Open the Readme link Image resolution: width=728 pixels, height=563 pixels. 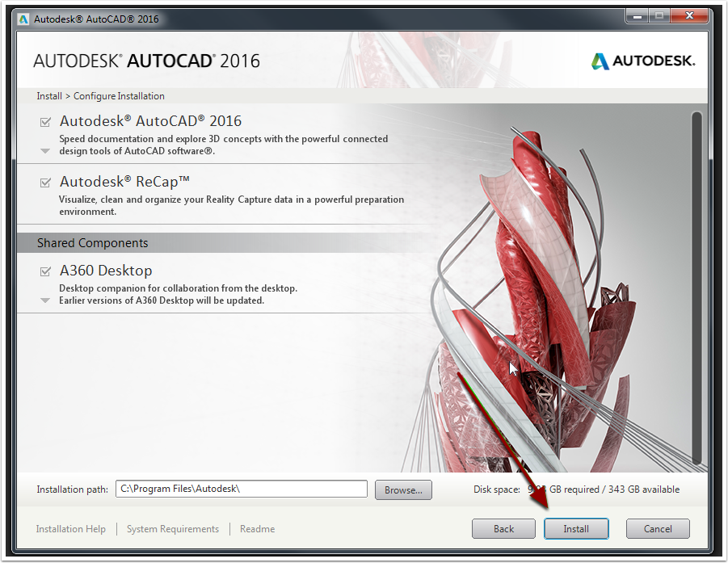[x=257, y=528]
